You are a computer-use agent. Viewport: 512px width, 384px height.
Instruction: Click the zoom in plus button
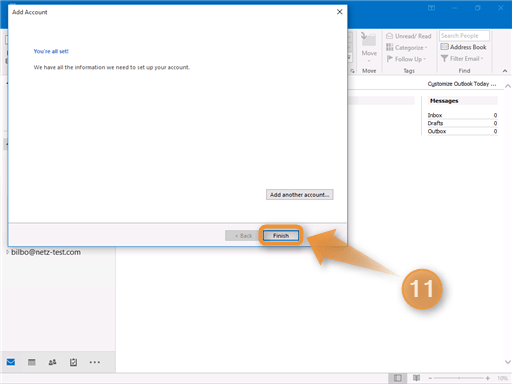click(488, 378)
